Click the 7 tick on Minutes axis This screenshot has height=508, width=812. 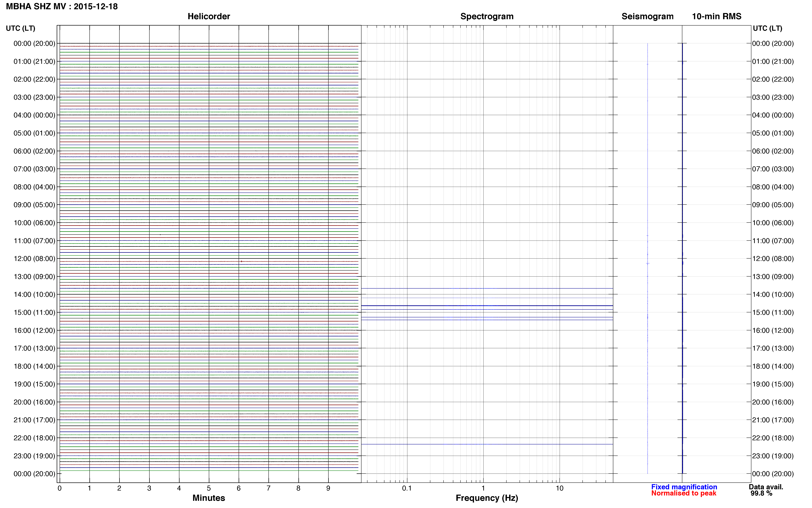point(269,488)
